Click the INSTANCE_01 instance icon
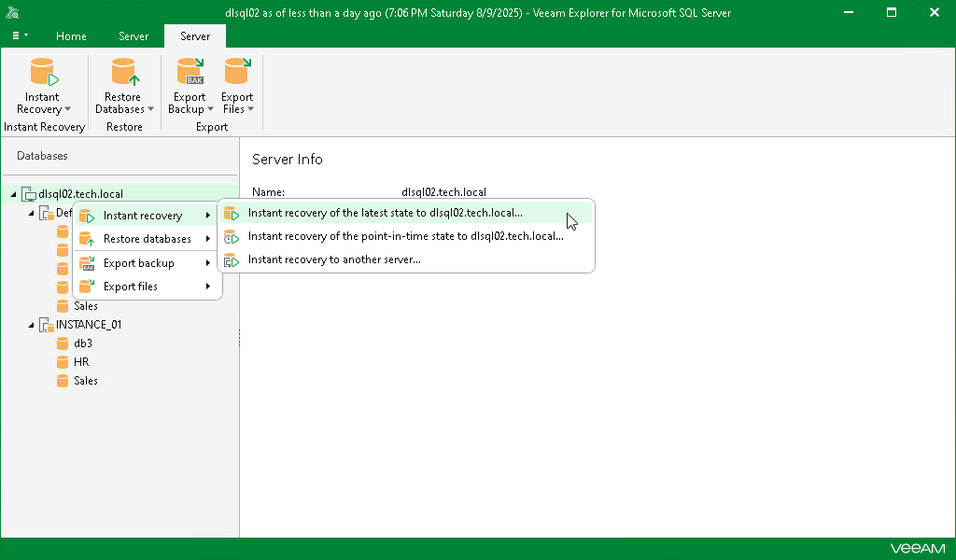956x560 pixels. coord(47,325)
